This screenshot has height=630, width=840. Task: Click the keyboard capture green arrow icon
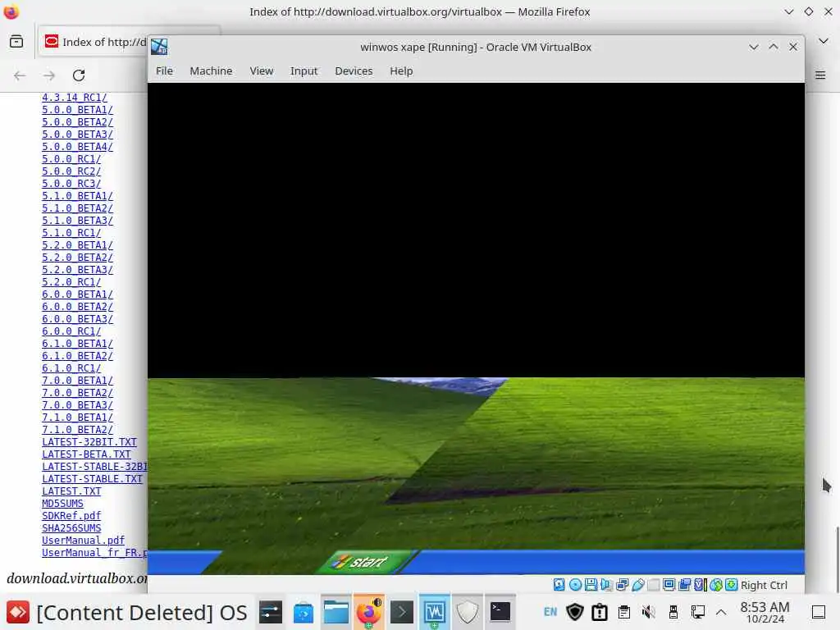[731, 585]
